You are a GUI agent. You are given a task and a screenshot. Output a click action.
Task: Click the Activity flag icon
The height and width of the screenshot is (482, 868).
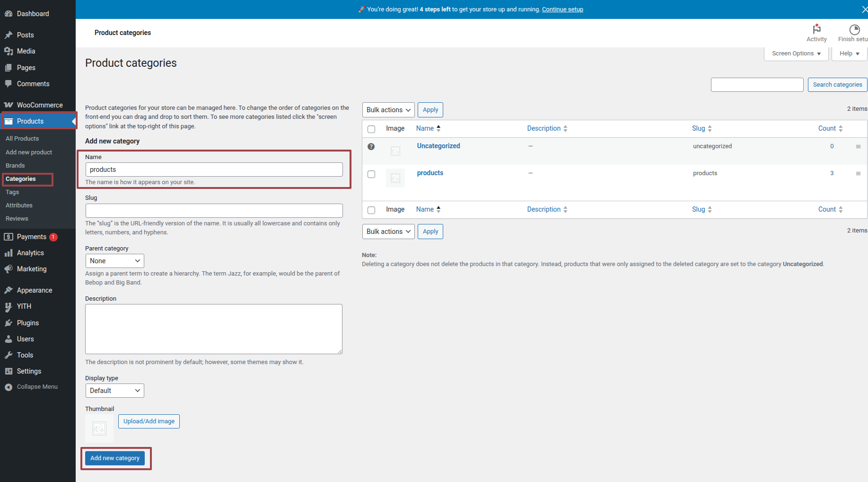point(816,29)
